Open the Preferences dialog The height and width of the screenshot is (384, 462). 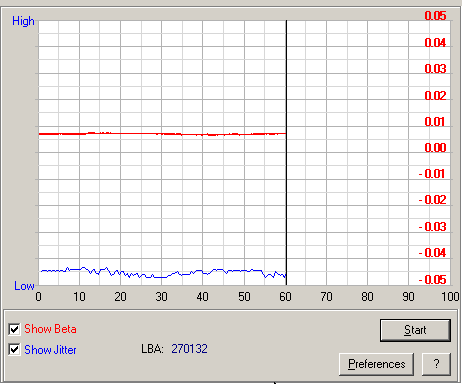coord(376,364)
